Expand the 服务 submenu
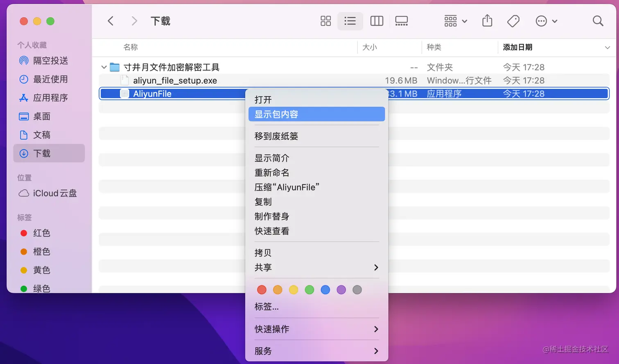The height and width of the screenshot is (364, 619). click(x=316, y=351)
